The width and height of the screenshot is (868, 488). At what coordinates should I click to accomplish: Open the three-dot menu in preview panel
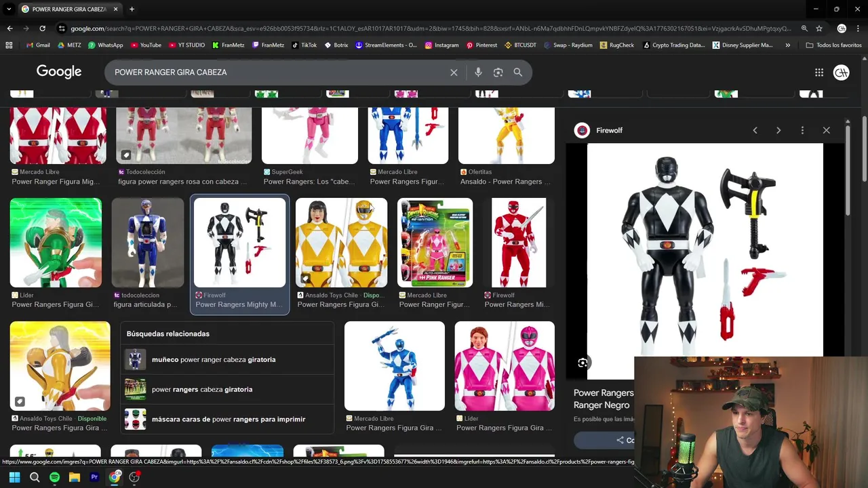click(802, 130)
